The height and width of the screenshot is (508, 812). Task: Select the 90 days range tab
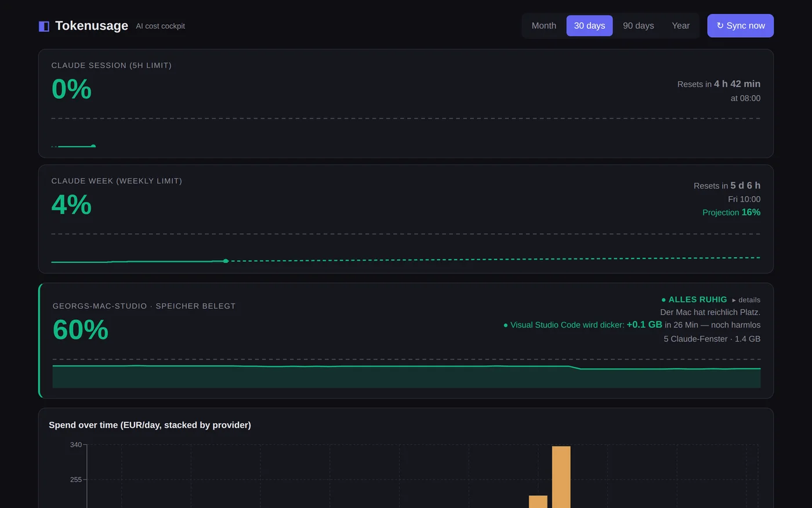(639, 26)
